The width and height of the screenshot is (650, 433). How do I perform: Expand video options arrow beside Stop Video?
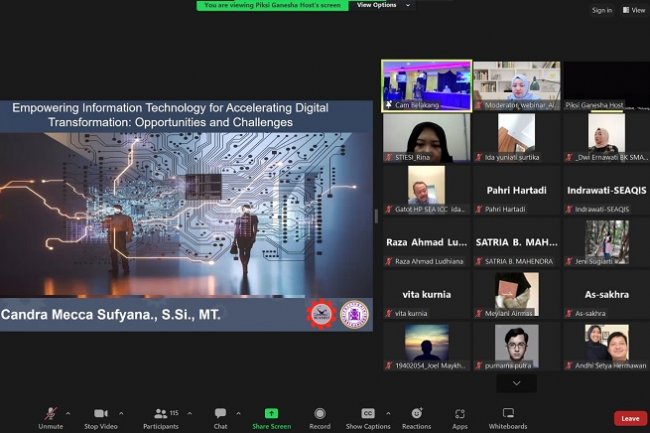(x=121, y=412)
